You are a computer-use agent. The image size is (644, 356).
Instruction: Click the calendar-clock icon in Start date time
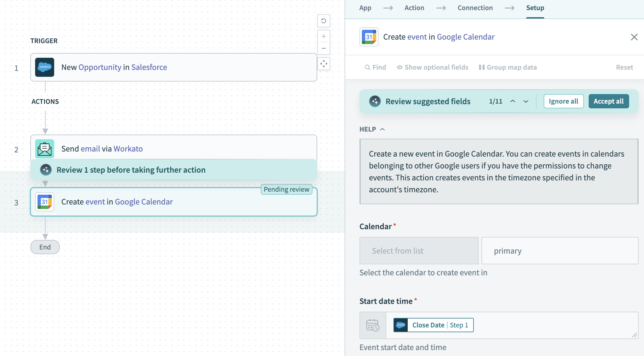point(373,325)
